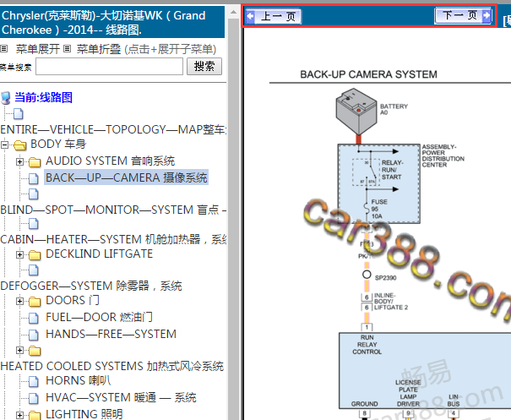511x420 pixels.
Task: Click the RUN RELAY CONTROL label
Action: 367,345
